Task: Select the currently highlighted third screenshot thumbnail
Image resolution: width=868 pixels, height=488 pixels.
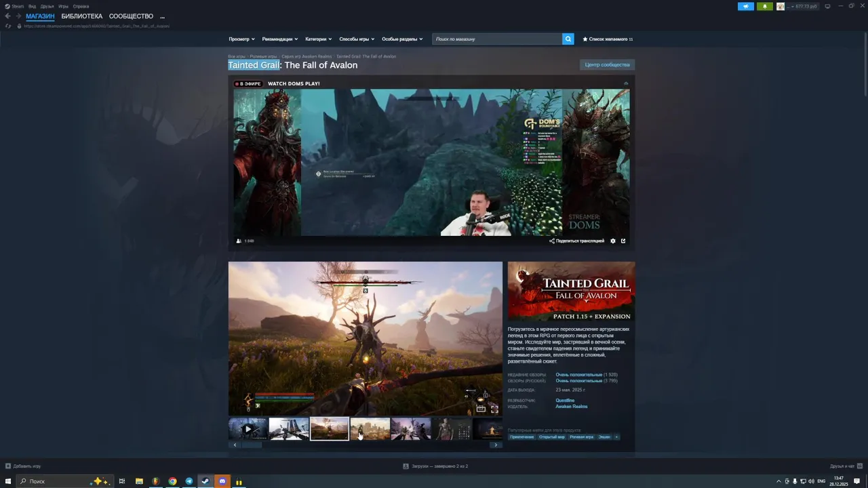Action: [x=330, y=428]
